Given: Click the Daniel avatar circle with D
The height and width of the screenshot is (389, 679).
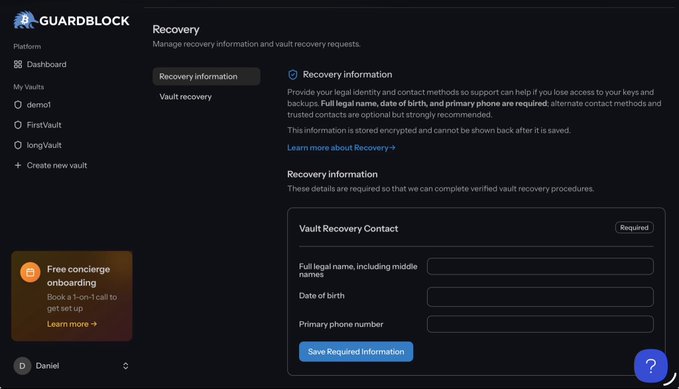Looking at the screenshot, I should click(x=22, y=366).
